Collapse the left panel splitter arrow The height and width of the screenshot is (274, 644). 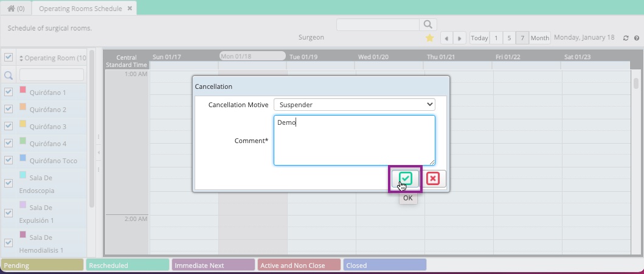point(99,153)
